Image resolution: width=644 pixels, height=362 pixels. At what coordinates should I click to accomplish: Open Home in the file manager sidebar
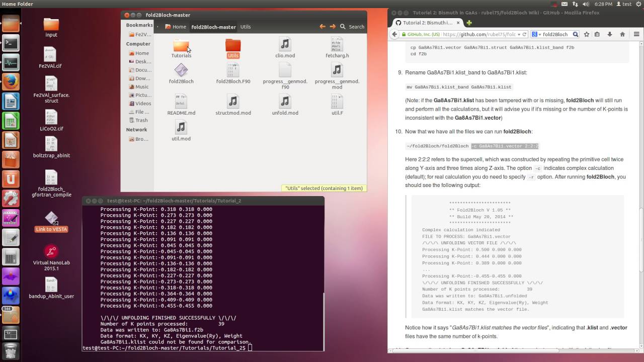[x=138, y=53]
